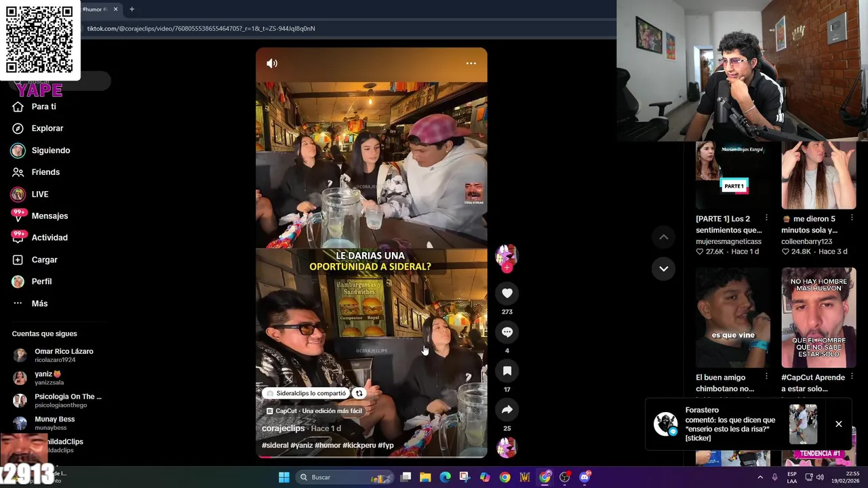Dismiss the Forastero comment notification

point(838,424)
